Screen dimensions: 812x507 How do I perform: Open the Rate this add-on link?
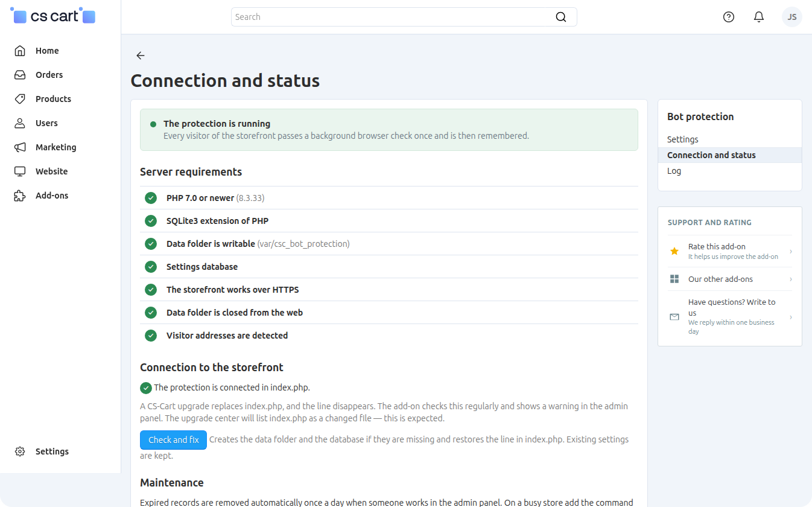pyautogui.click(x=717, y=246)
